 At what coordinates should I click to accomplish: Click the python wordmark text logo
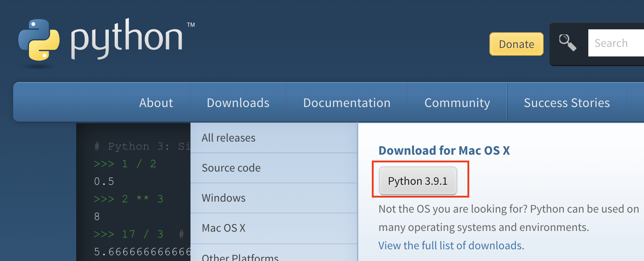click(127, 38)
